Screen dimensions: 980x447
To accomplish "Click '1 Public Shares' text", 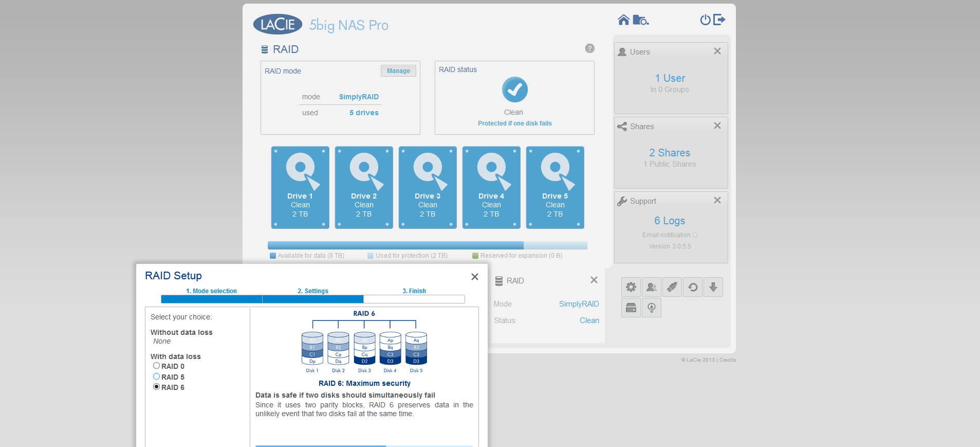I will tap(670, 164).
